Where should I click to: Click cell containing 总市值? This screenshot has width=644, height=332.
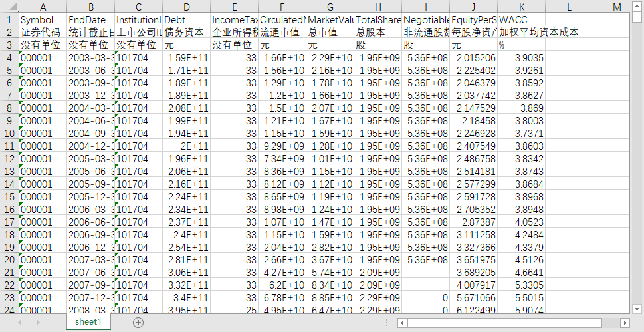point(330,32)
